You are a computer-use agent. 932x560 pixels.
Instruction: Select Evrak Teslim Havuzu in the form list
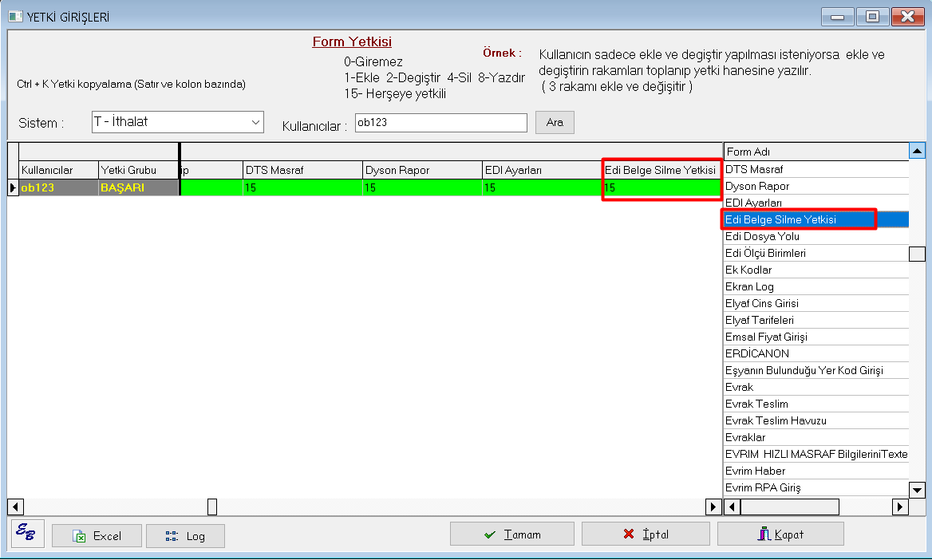point(776,420)
